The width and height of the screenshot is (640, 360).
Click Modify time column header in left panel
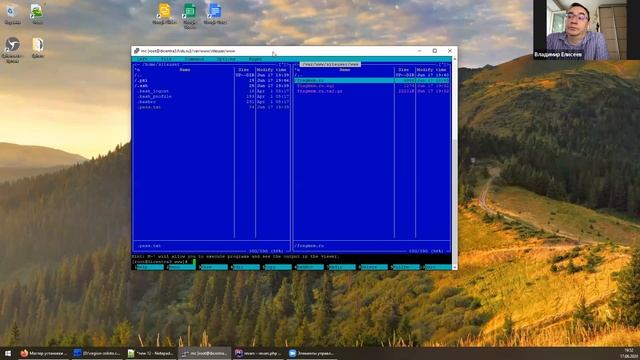click(x=271, y=70)
